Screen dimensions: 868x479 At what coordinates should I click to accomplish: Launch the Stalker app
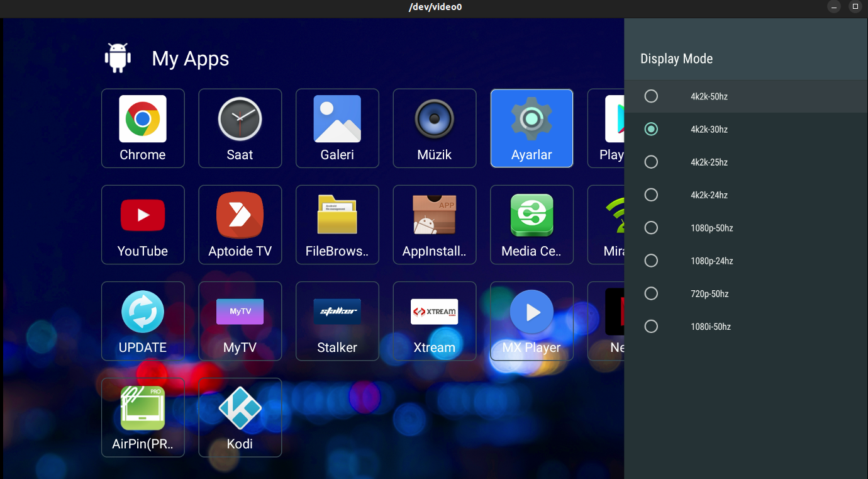tap(337, 321)
